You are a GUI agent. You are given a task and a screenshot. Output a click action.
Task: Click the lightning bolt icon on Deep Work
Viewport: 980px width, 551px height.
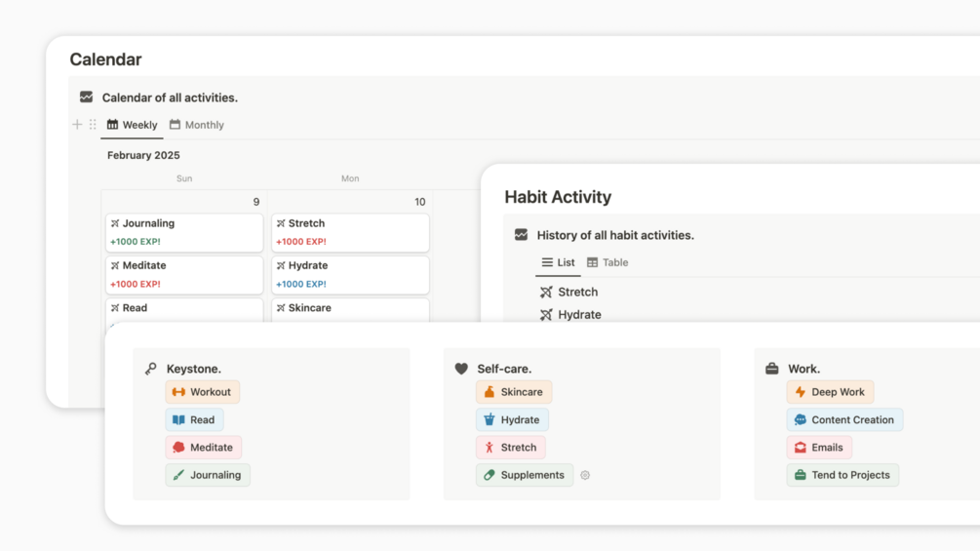[800, 392]
